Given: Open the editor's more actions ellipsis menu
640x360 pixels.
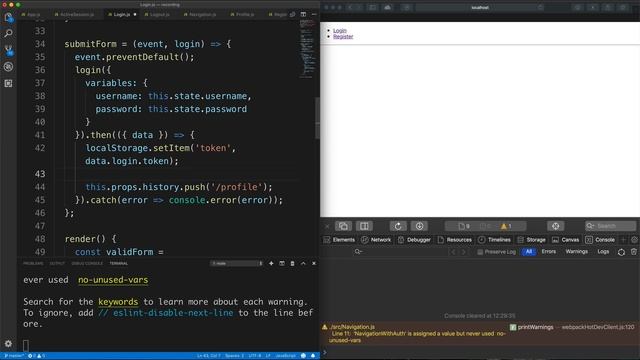Looking at the screenshot, I should [x=314, y=14].
